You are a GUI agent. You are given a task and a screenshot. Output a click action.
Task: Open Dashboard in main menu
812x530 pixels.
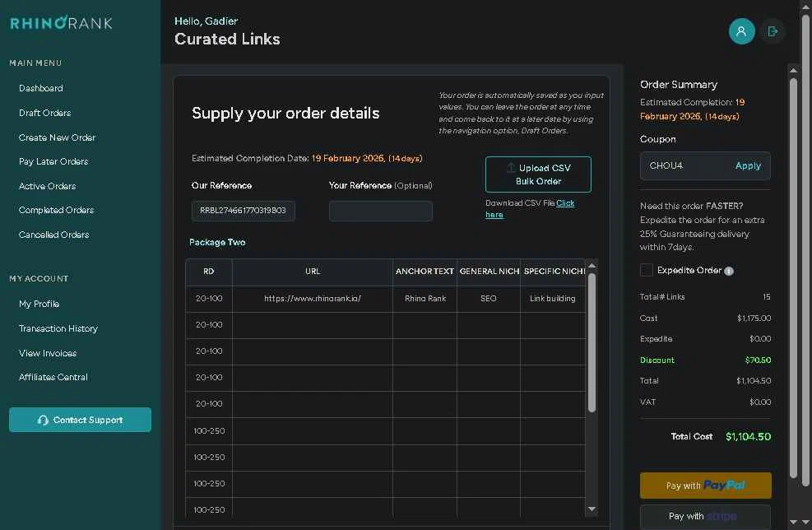click(41, 88)
